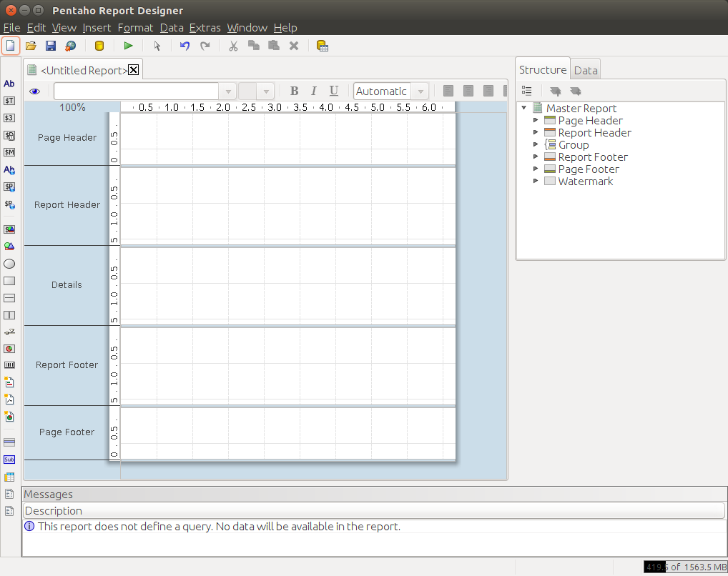Select the Structure tab

[543, 69]
